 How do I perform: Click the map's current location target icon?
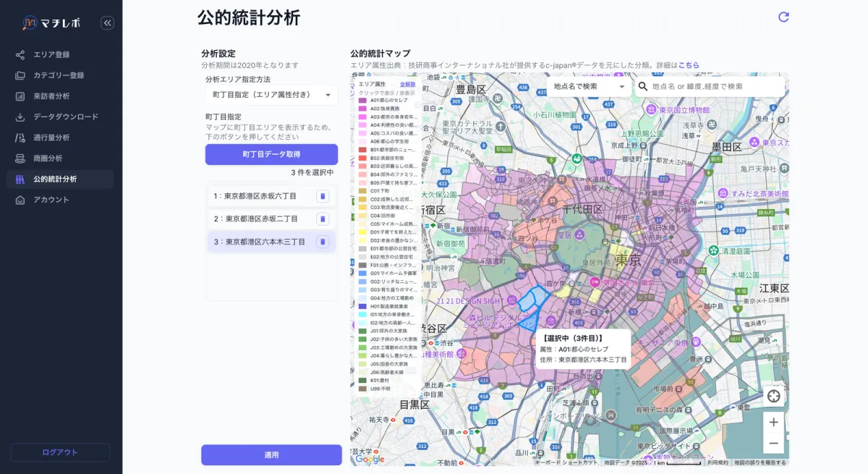pos(773,396)
